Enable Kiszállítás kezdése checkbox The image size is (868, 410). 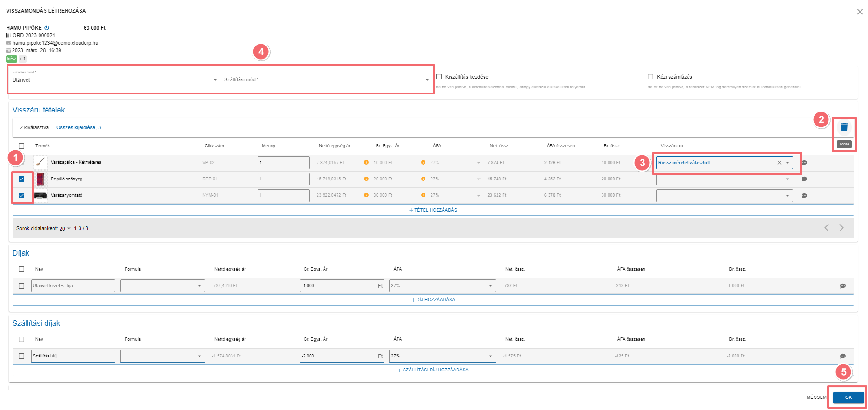click(x=439, y=77)
